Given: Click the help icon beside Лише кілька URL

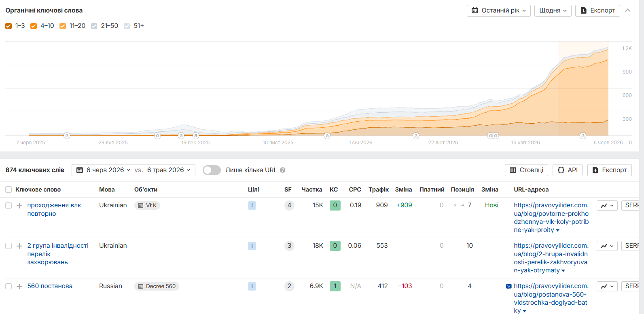Looking at the screenshot, I should click(x=283, y=170).
